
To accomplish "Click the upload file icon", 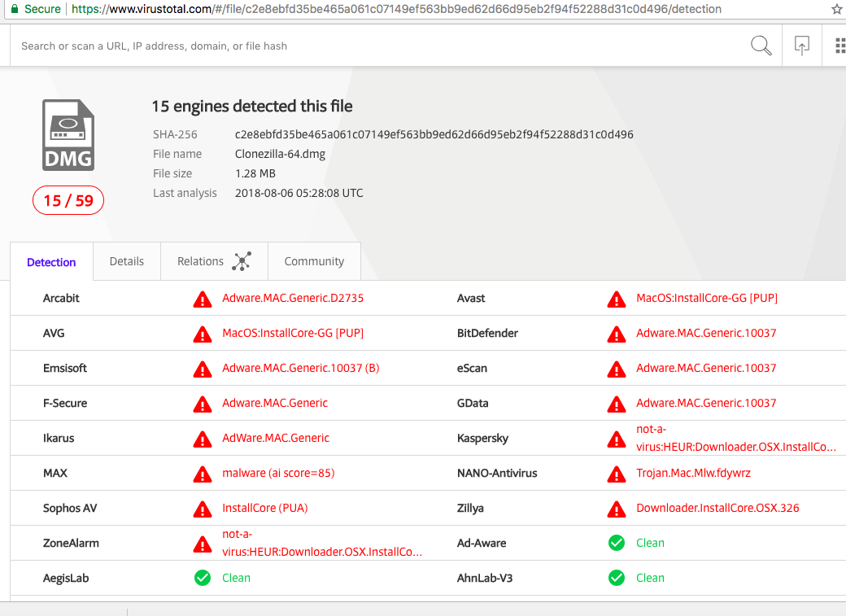I will 802,46.
